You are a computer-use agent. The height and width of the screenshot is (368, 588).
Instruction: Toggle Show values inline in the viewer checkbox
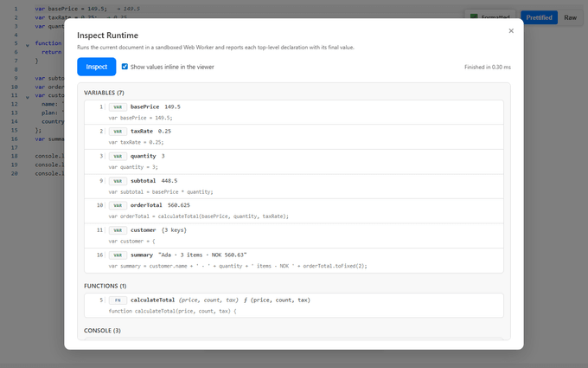click(x=125, y=67)
